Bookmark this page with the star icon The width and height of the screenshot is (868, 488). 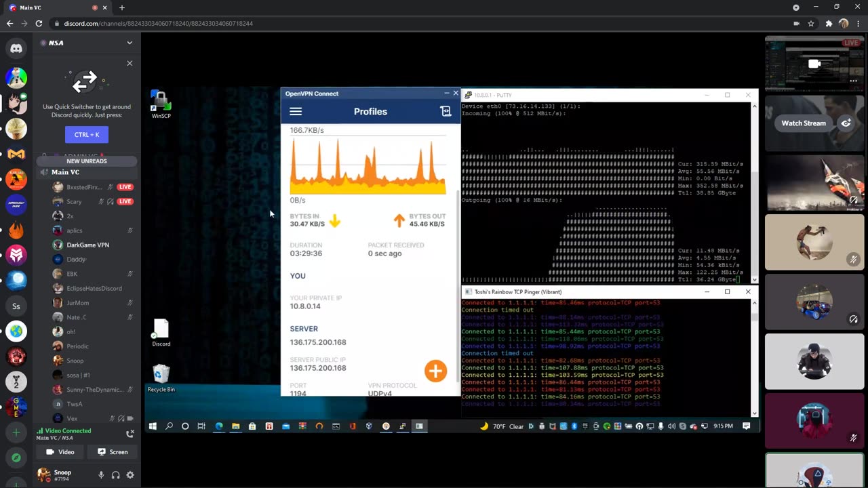(811, 24)
